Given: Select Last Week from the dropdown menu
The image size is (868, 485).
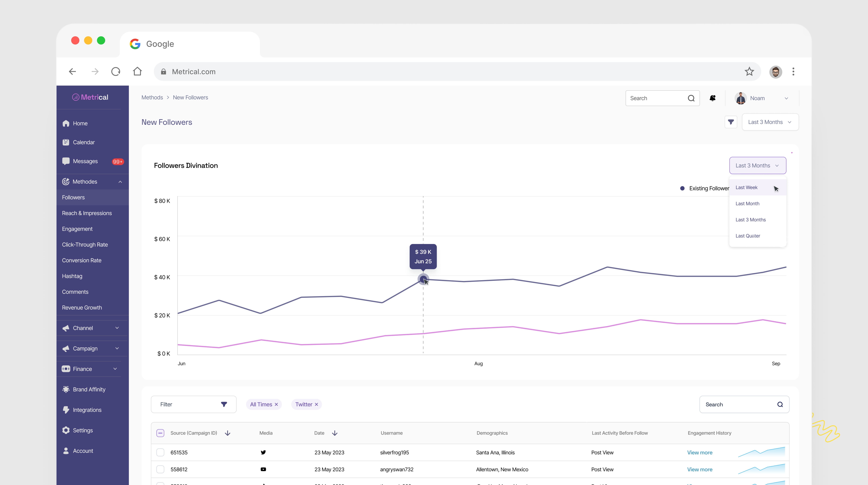Looking at the screenshot, I should [747, 187].
